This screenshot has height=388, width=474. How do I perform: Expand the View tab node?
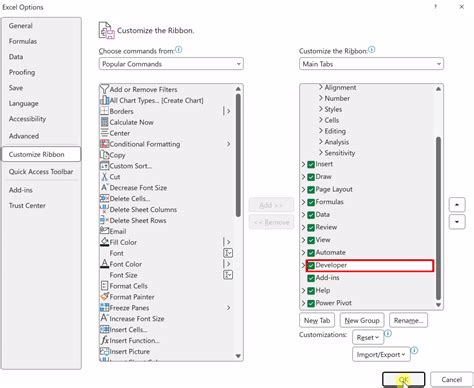[303, 240]
